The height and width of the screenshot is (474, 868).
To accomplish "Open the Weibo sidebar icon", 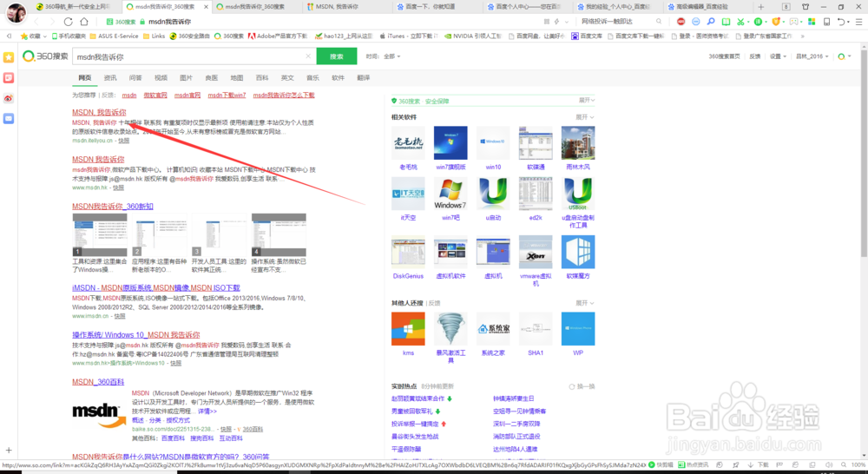I will (9, 99).
